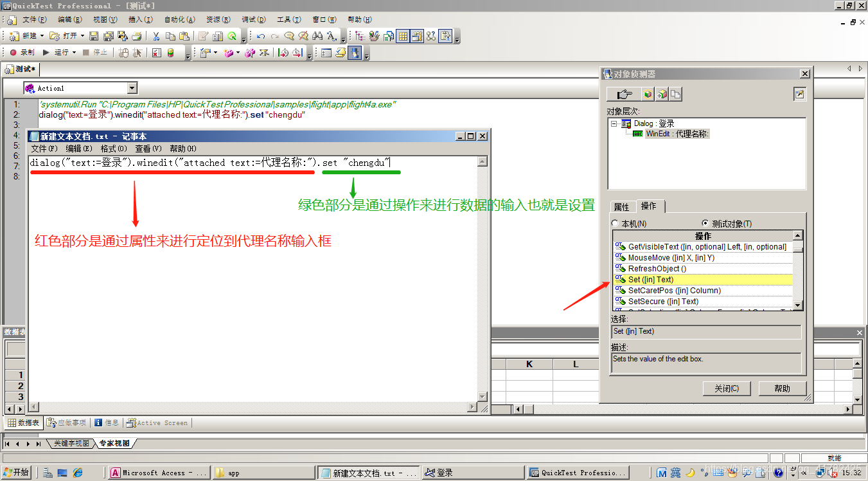Select the GetVisibleText operation row
Screen dimensions: 868x481
click(703, 247)
